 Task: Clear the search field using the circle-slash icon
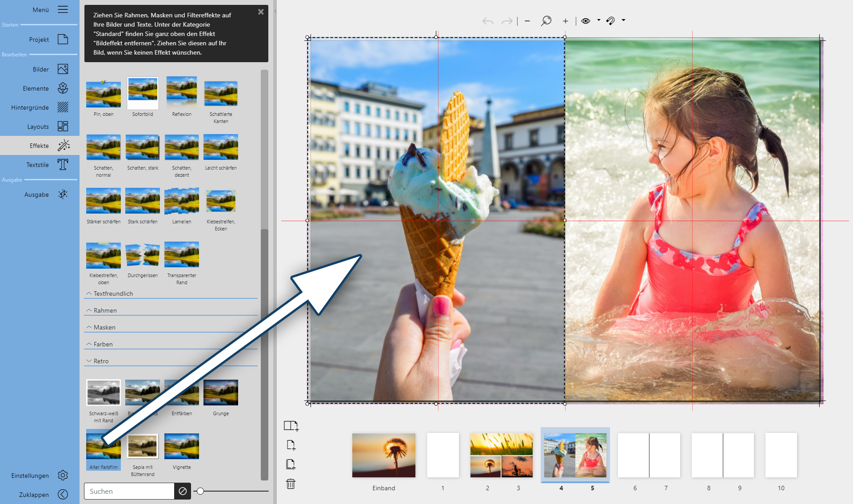pyautogui.click(x=183, y=491)
